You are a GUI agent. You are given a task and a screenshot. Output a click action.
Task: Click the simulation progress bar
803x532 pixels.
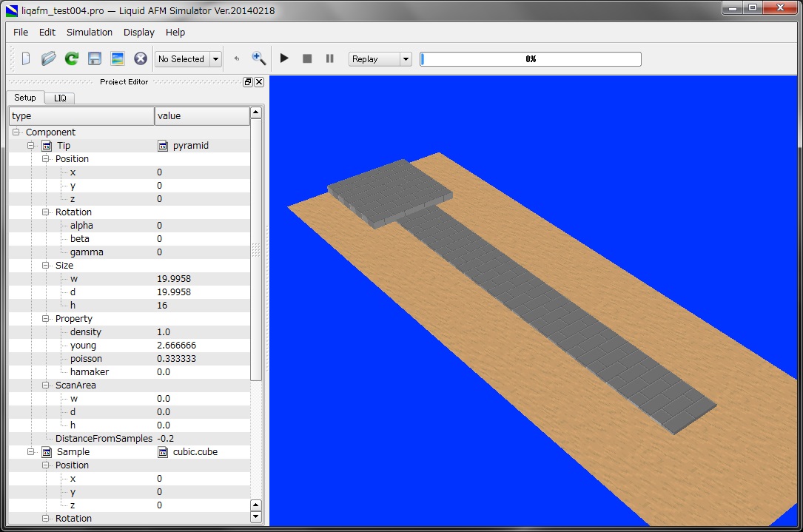click(x=530, y=59)
